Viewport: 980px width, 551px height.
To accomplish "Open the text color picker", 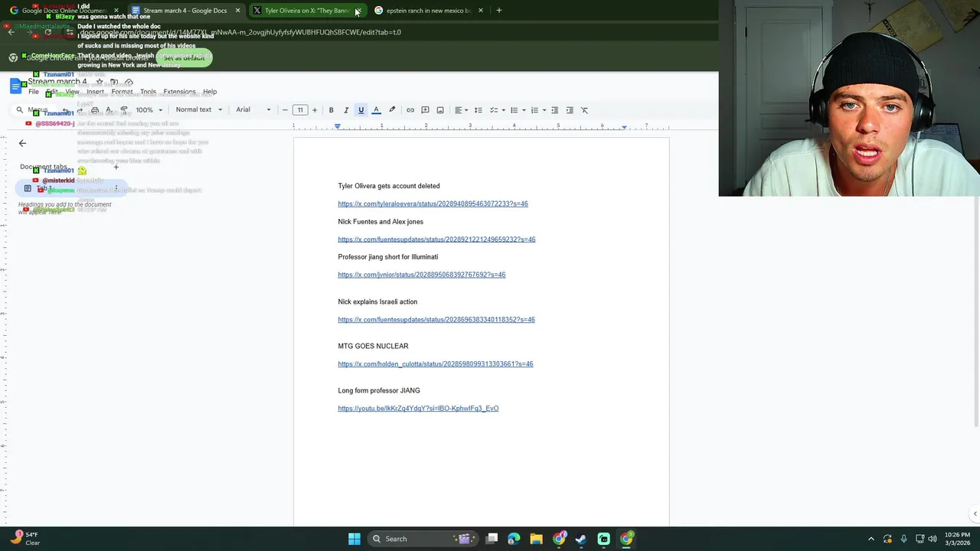I will click(x=376, y=110).
